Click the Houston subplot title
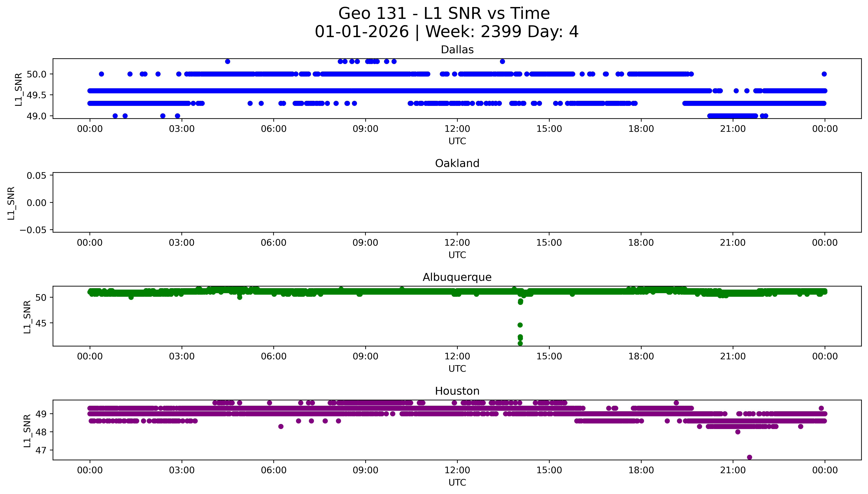Screen dimensions: 868x494 [457, 391]
